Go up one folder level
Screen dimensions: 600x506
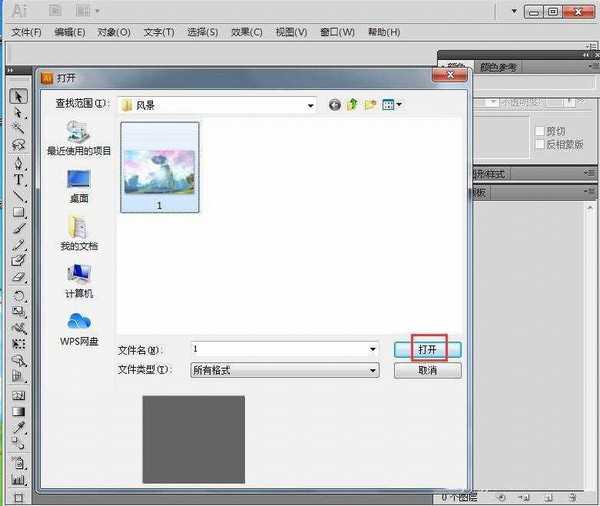[352, 104]
